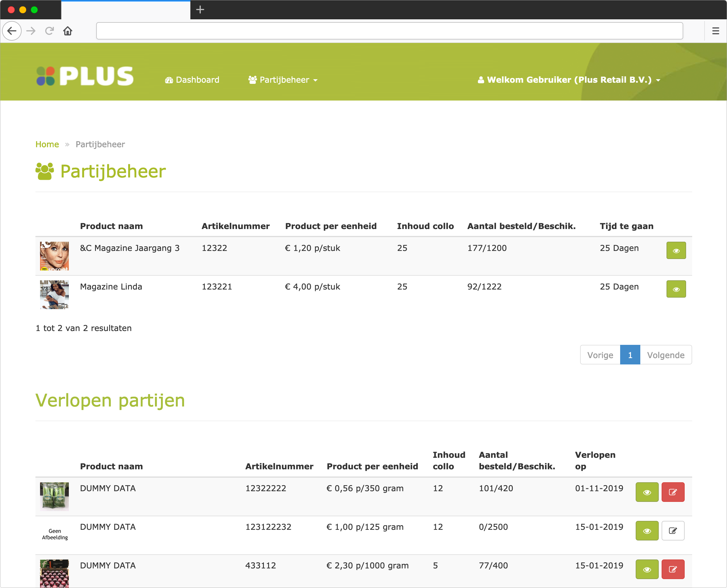The width and height of the screenshot is (727, 588).
Task: Open the browser home icon
Action: click(x=68, y=31)
